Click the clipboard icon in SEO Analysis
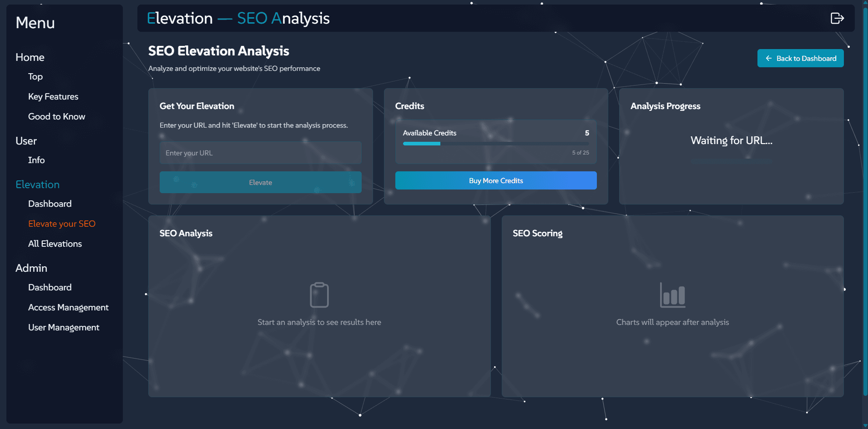The image size is (868, 429). (319, 295)
